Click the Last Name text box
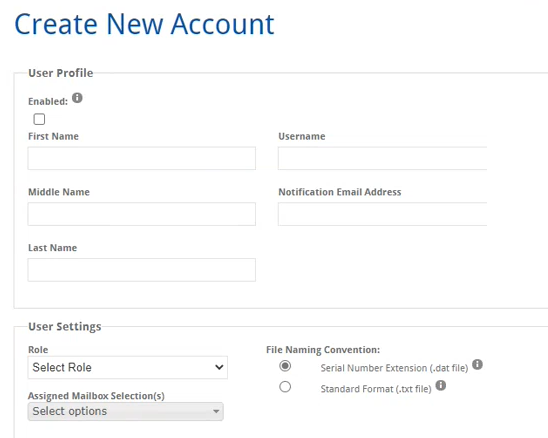Image resolution: width=548 pixels, height=438 pixels. tap(142, 270)
